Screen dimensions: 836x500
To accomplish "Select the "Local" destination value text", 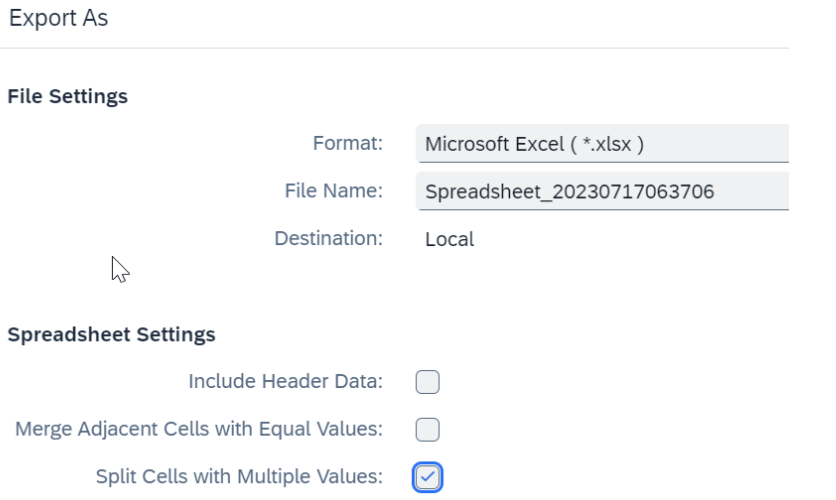I will [x=449, y=239].
